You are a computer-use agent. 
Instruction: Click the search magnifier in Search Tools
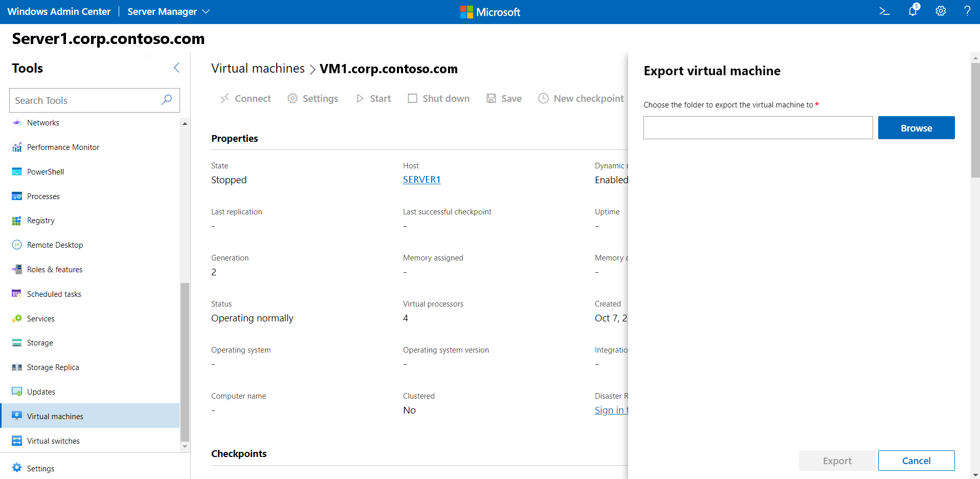point(166,100)
